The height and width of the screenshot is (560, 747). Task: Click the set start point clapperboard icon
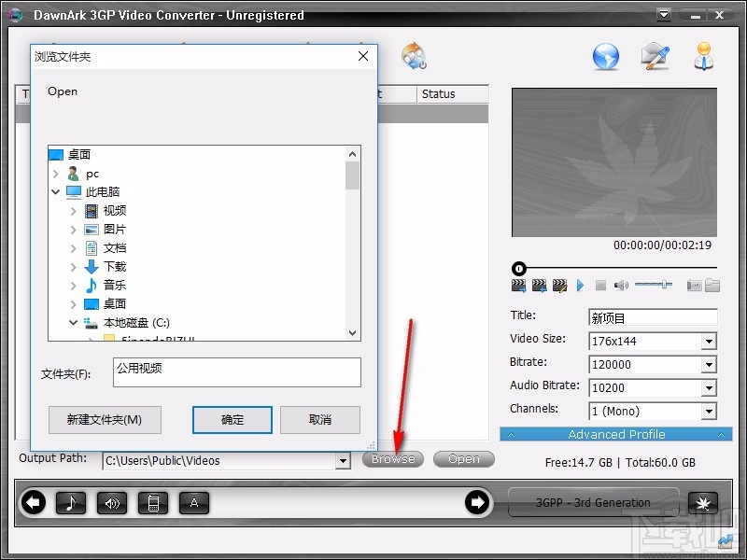coord(518,285)
